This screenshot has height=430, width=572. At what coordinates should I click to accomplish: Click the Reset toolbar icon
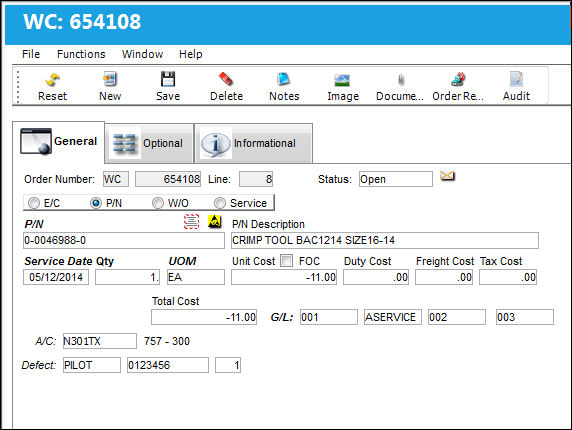pyautogui.click(x=53, y=80)
